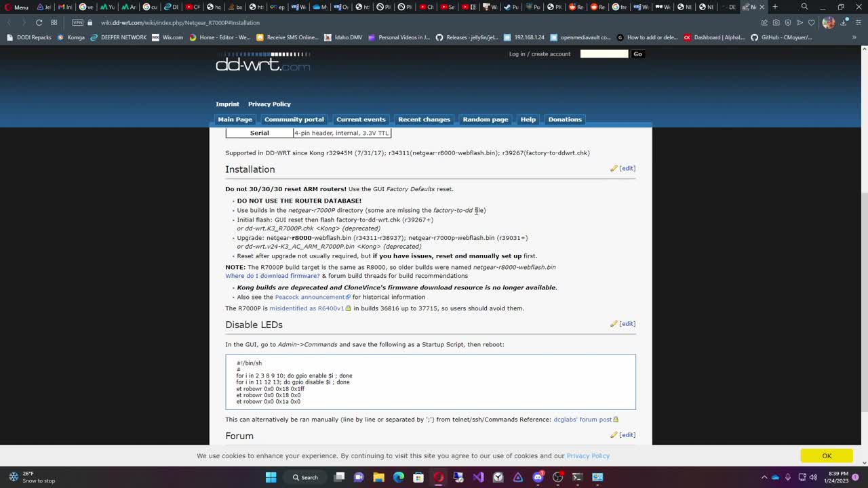Open GitHub CMoyuer bookmark

coord(781,37)
